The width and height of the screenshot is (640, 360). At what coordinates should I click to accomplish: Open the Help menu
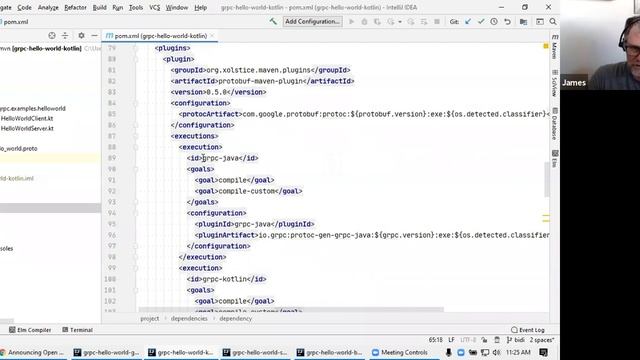(200, 7)
